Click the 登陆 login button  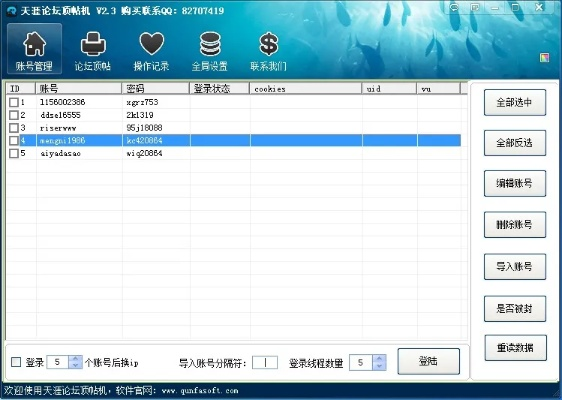tap(428, 361)
